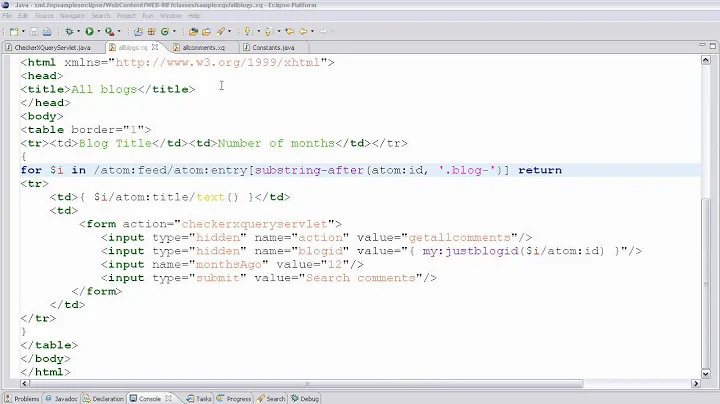720x404 pixels.
Task: Open the Problems view tab
Action: (x=22, y=398)
